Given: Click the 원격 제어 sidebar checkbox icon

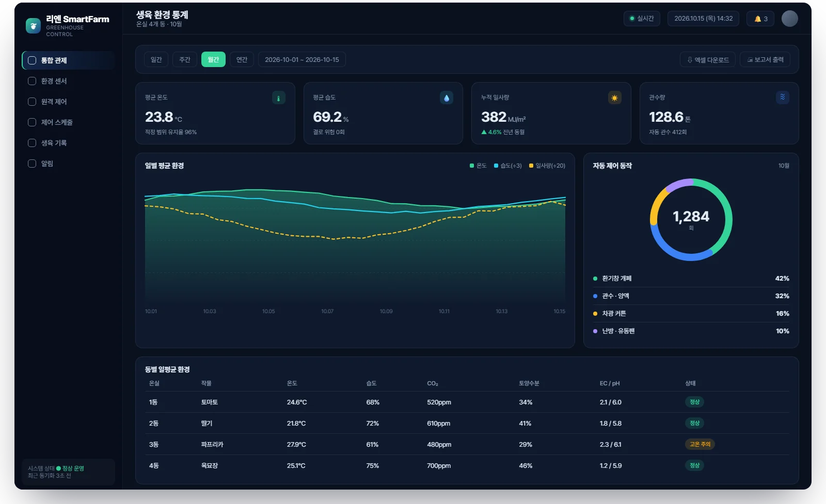Looking at the screenshot, I should coord(32,102).
